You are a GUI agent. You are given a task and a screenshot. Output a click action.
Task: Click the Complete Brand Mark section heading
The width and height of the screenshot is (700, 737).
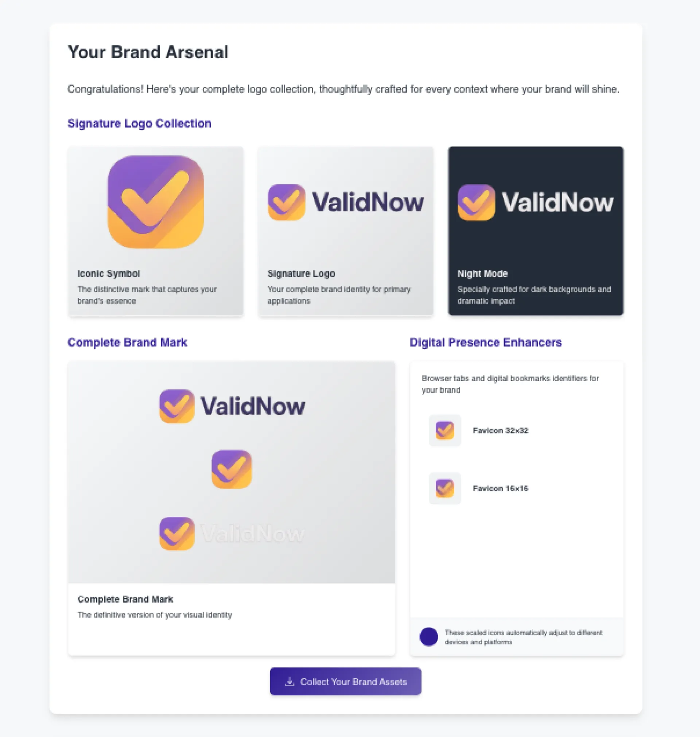[x=127, y=342]
